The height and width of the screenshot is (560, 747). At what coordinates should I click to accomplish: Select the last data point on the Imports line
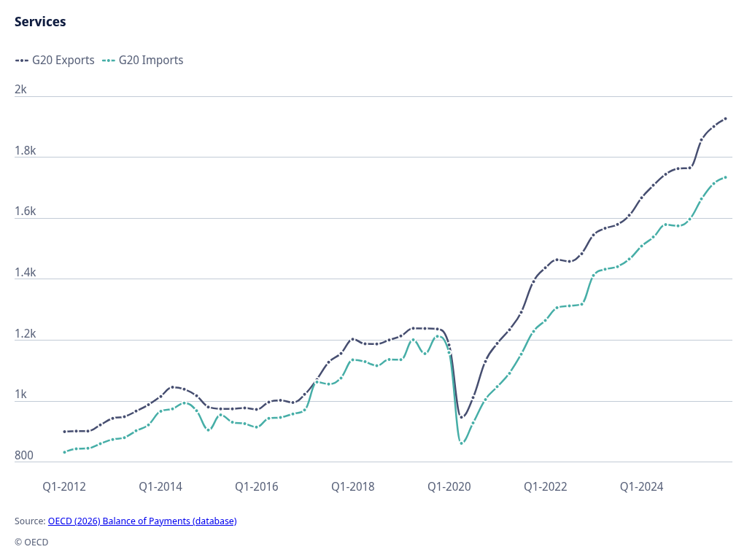(x=725, y=177)
